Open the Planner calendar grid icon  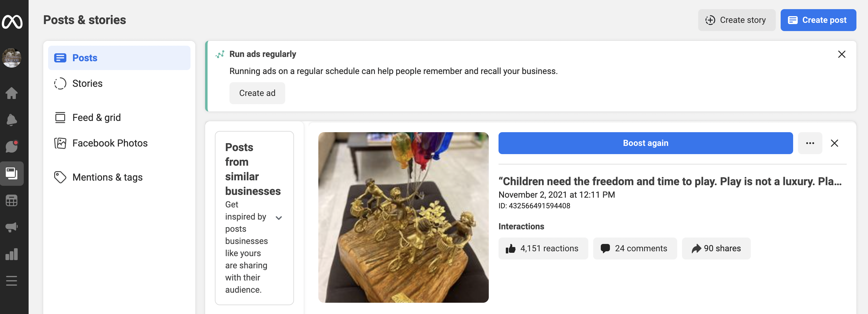click(x=12, y=201)
